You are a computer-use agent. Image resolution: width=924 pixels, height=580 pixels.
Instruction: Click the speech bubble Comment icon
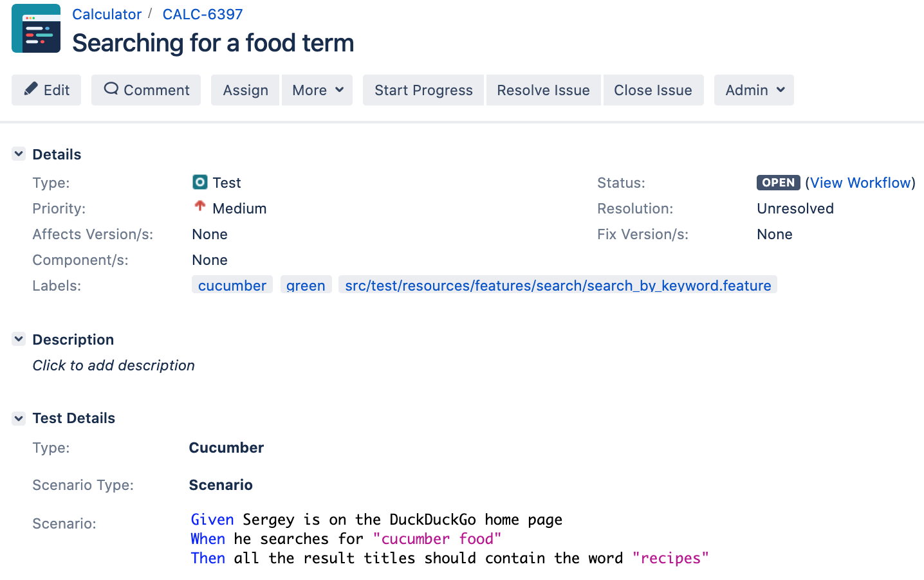(111, 89)
